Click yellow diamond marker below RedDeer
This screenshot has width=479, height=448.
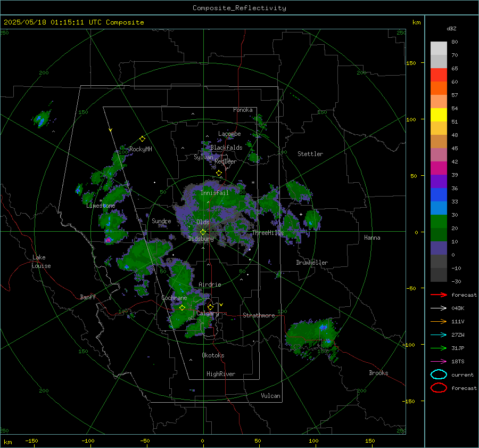coord(219,173)
